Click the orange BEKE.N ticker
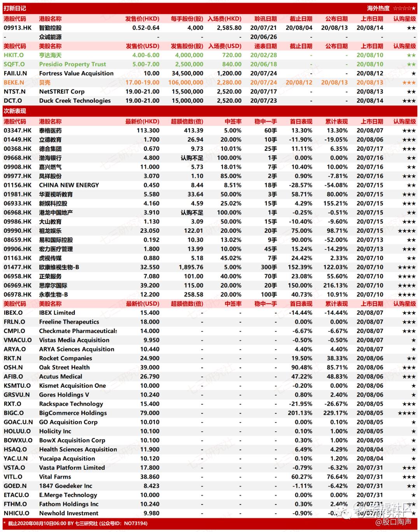This screenshot has width=420, height=532. coord(14,82)
